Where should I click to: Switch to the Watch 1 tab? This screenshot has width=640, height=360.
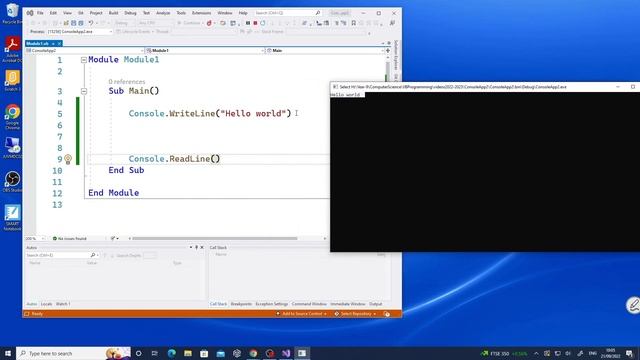click(63, 304)
